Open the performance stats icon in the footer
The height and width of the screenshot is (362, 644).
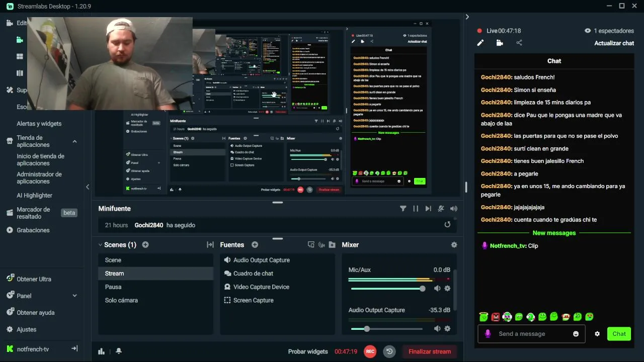[x=101, y=351]
